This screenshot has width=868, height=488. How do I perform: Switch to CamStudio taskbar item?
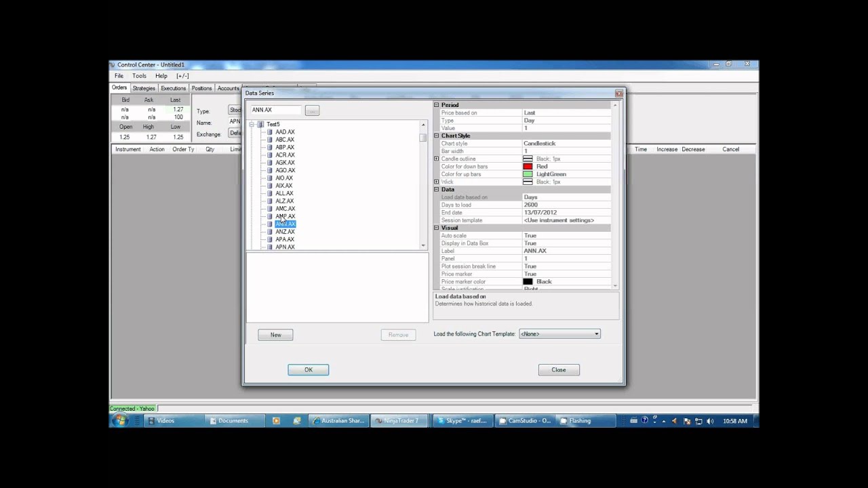click(525, 421)
